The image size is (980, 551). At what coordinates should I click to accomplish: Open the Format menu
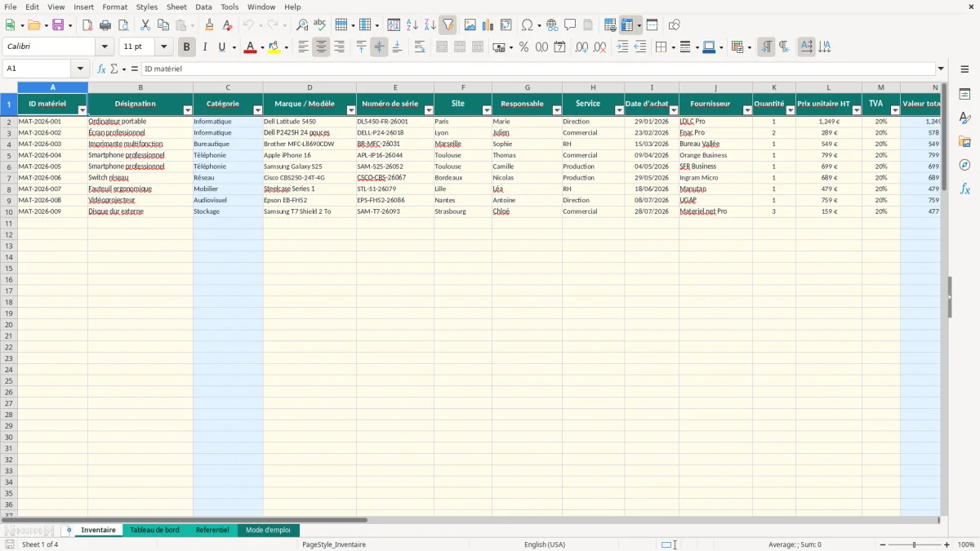click(x=114, y=7)
